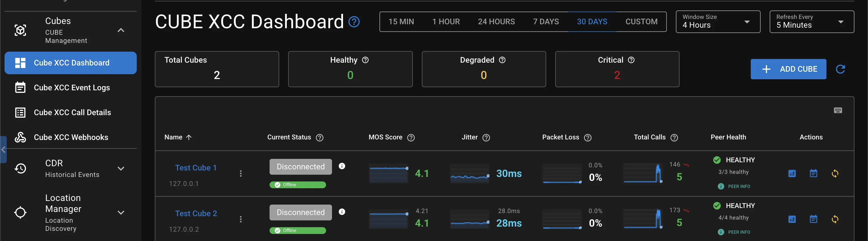Image resolution: width=868 pixels, height=241 pixels.
Task: Select the 1 HOUR time range
Action: (446, 22)
